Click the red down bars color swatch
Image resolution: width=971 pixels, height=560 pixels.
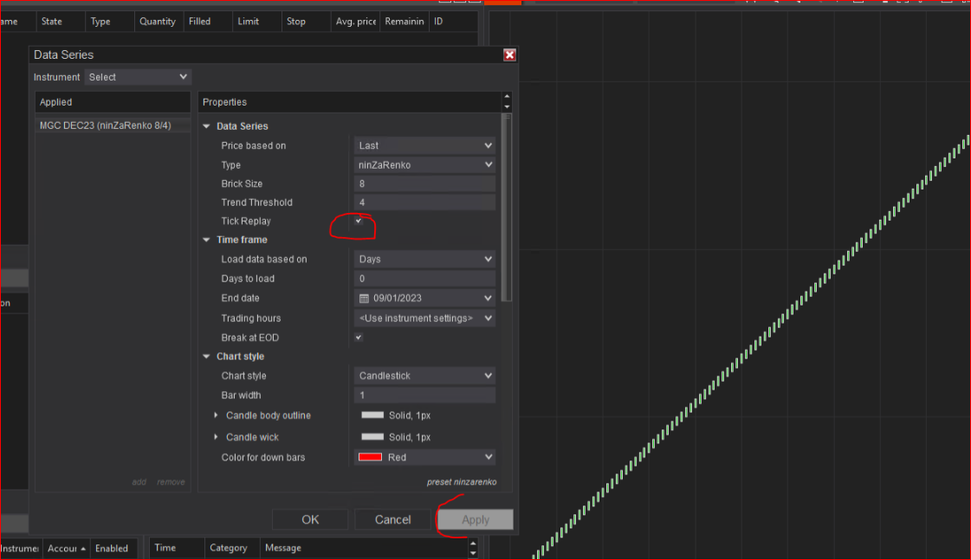(x=371, y=457)
